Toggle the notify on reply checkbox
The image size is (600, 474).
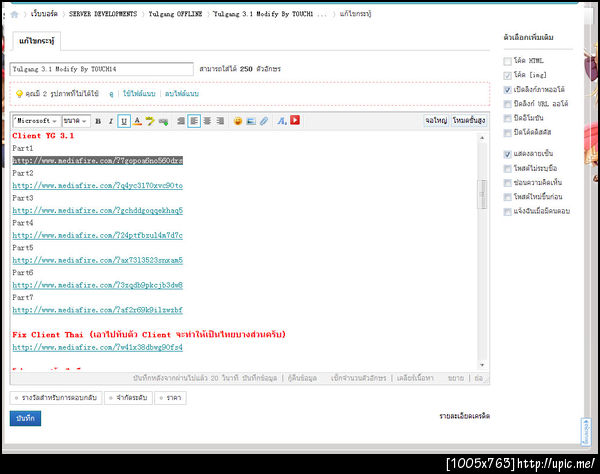(x=507, y=212)
